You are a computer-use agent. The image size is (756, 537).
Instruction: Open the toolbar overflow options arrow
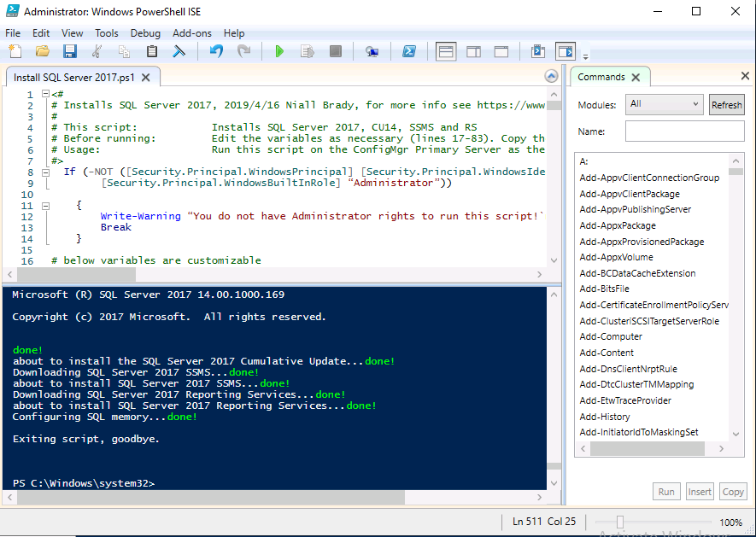point(585,56)
